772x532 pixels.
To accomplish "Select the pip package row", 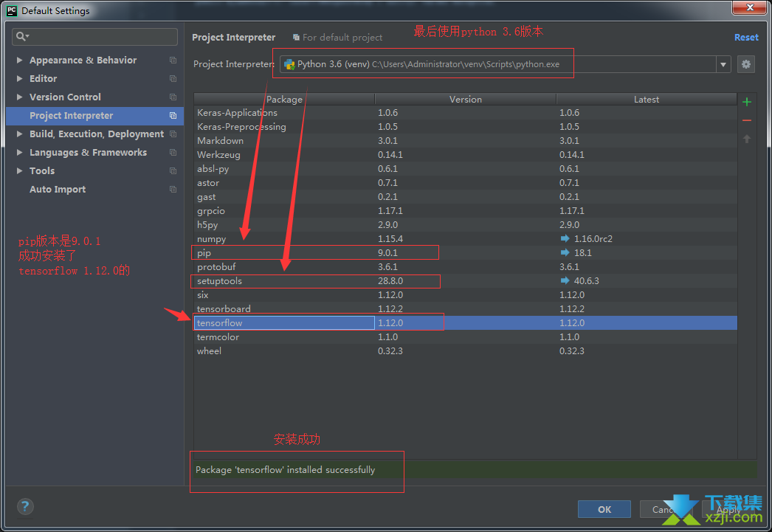I will [465, 252].
